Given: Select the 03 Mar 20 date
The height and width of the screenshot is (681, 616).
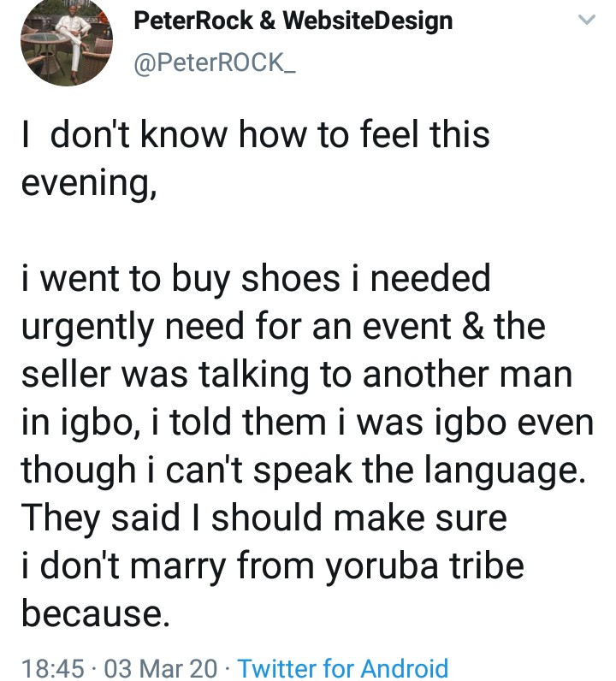Looking at the screenshot, I should tap(160, 667).
